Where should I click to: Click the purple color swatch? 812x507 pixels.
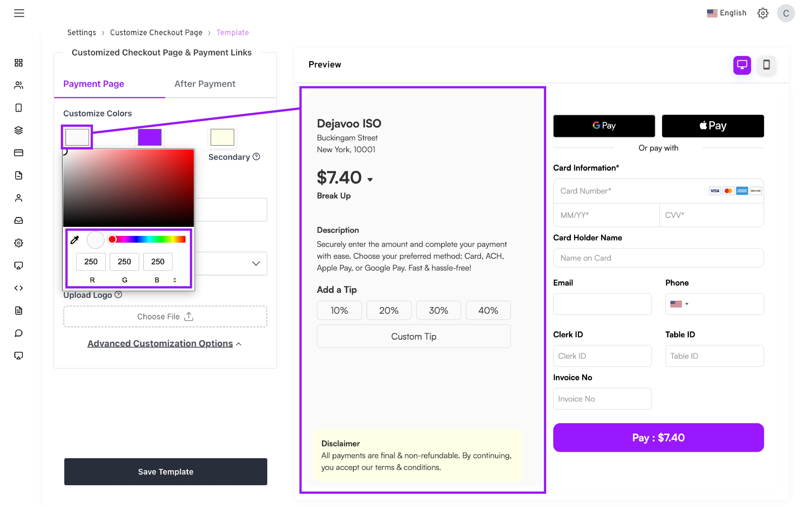[x=150, y=137]
